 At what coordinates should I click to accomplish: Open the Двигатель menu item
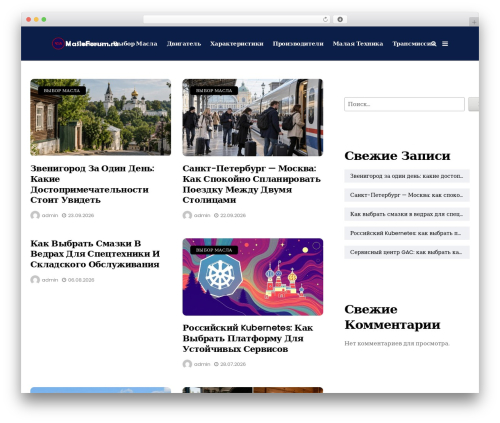(x=184, y=44)
